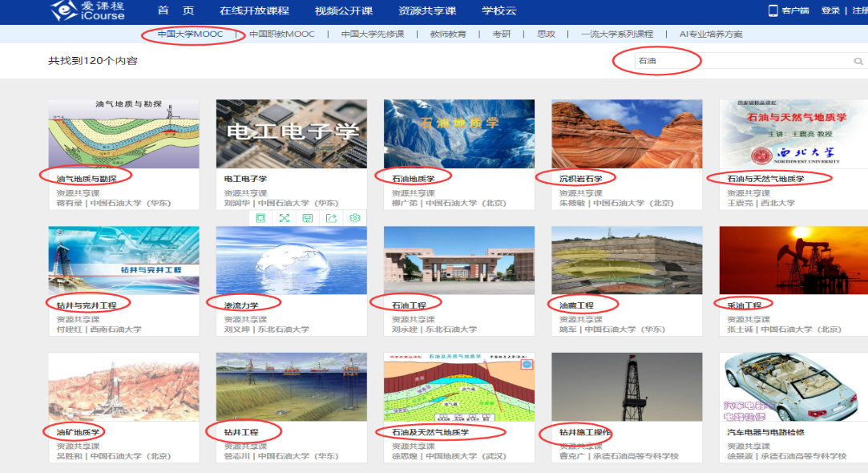Image resolution: width=868 pixels, height=473 pixels.
Task: Open the 石油工程 campus gate thumbnail
Action: coord(459,260)
